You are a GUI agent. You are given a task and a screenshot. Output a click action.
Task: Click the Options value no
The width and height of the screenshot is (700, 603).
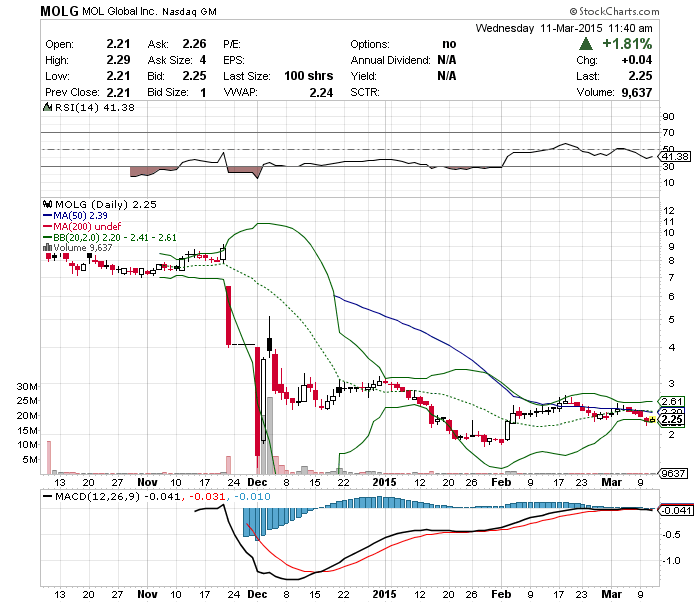[449, 44]
